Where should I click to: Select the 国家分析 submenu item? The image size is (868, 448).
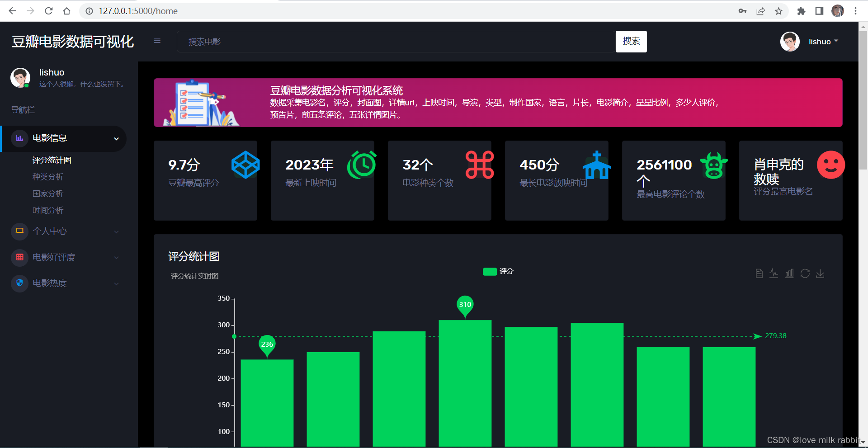tap(48, 193)
